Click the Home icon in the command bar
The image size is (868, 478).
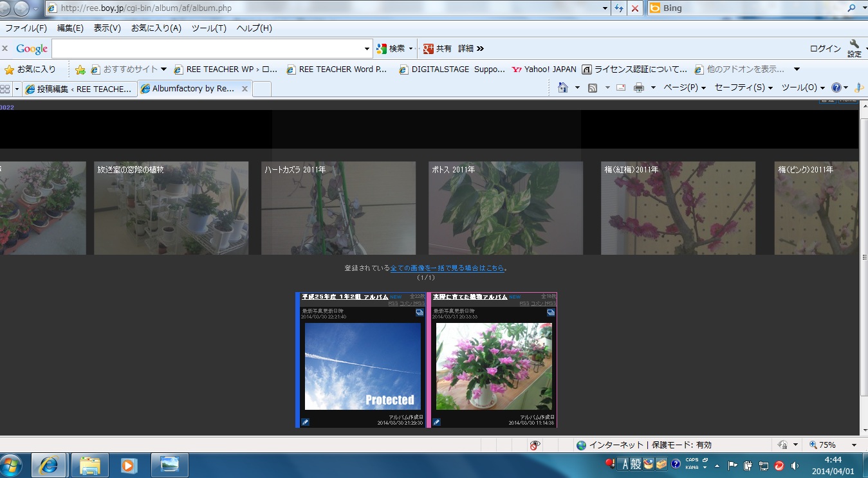[563, 87]
